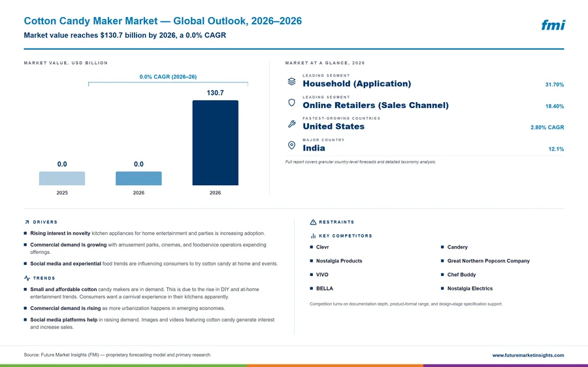Click the wrench icon beside United States
Viewport: 588px width, 367px height.
tap(291, 124)
